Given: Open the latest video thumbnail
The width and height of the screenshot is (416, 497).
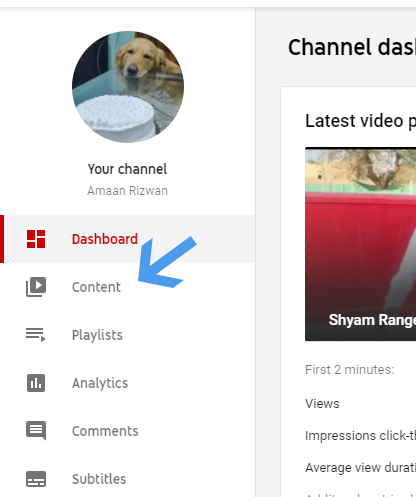Looking at the screenshot, I should (x=360, y=244).
